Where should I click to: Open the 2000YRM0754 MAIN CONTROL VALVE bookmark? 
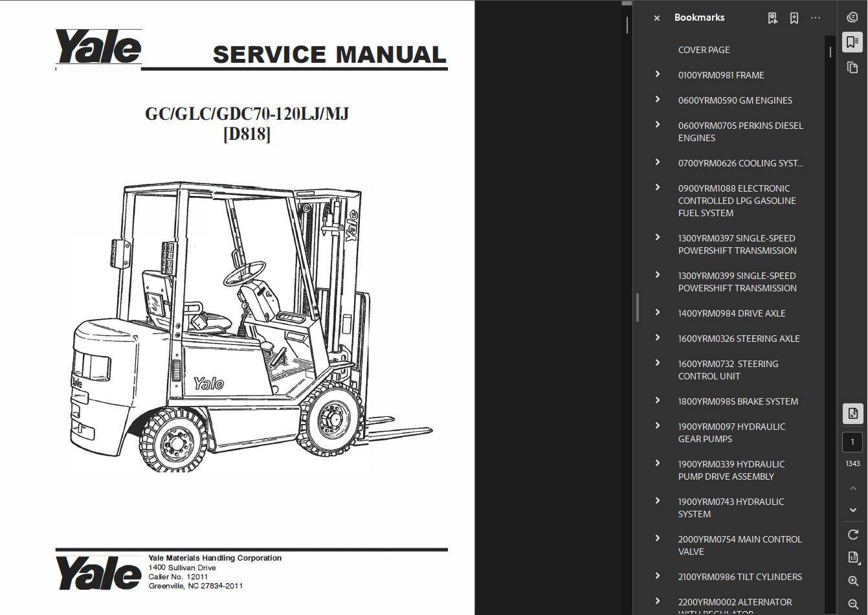pyautogui.click(x=740, y=545)
